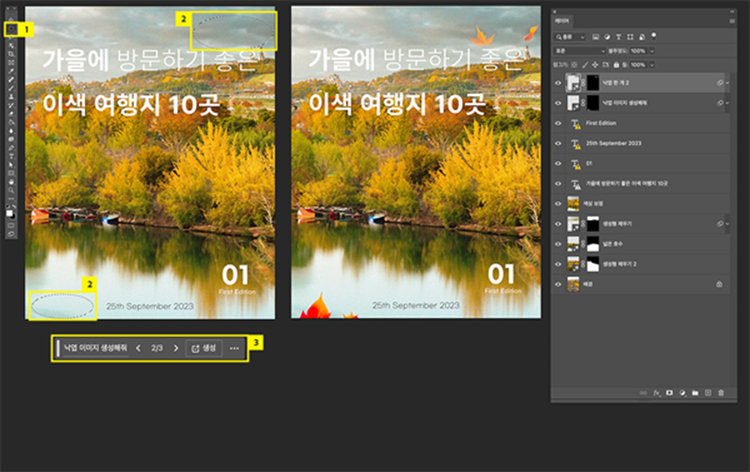The height and width of the screenshot is (472, 750).
Task: Select the Eraser tool
Action: [11, 114]
